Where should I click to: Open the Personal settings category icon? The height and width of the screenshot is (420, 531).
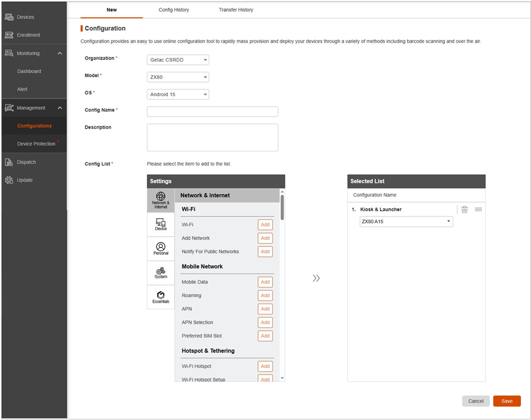pos(160,249)
